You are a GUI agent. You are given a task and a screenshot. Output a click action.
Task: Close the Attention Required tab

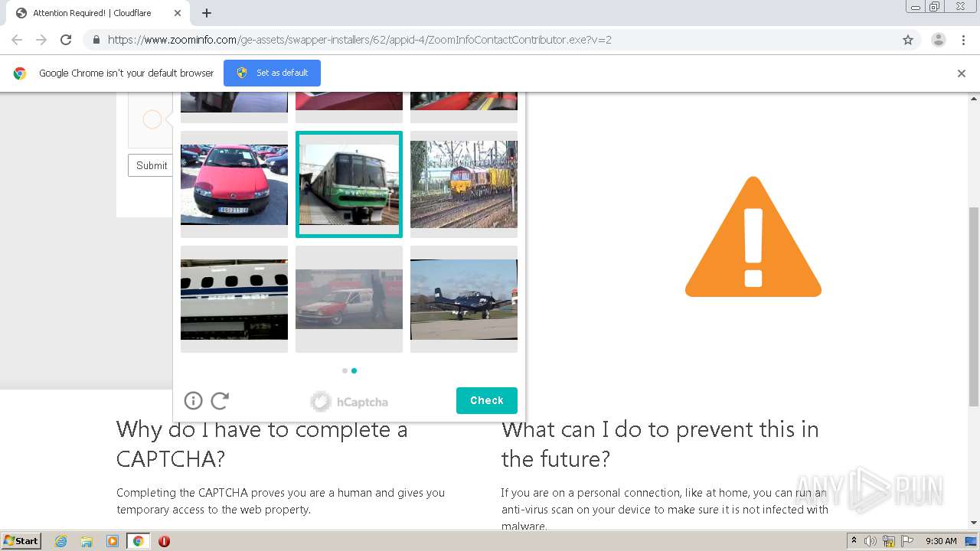tap(177, 13)
